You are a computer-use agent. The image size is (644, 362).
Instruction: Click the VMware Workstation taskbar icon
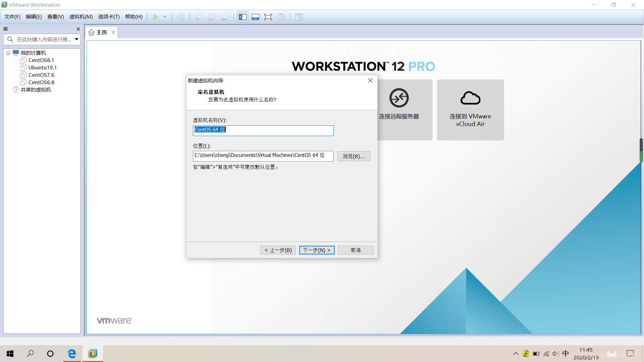tap(93, 354)
